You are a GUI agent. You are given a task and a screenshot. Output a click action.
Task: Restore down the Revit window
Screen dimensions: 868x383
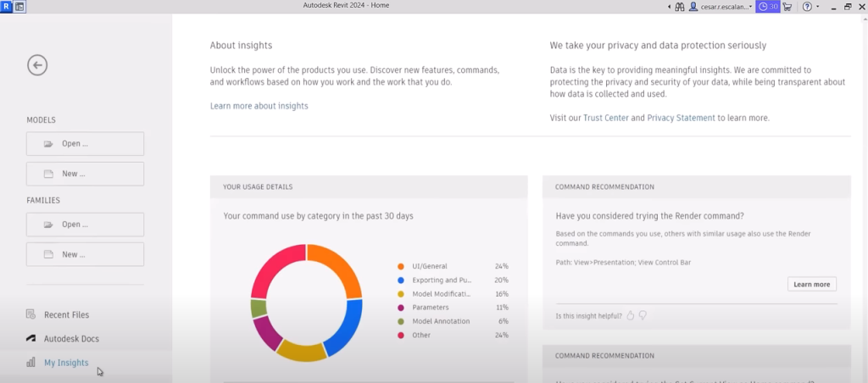click(x=848, y=7)
